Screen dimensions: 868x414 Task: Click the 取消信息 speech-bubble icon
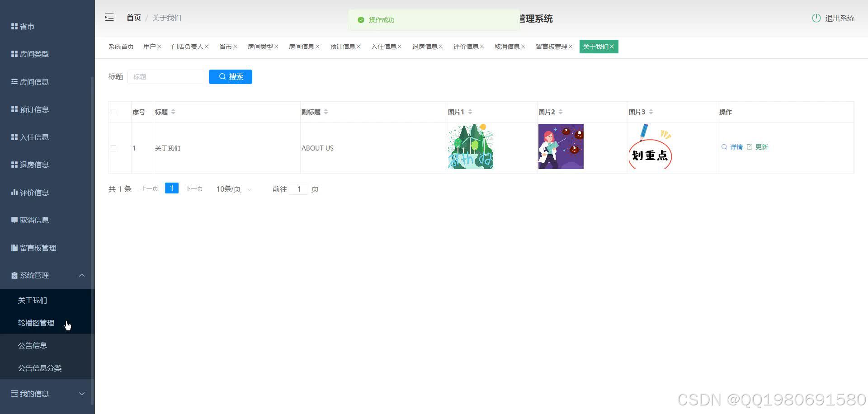pos(14,220)
